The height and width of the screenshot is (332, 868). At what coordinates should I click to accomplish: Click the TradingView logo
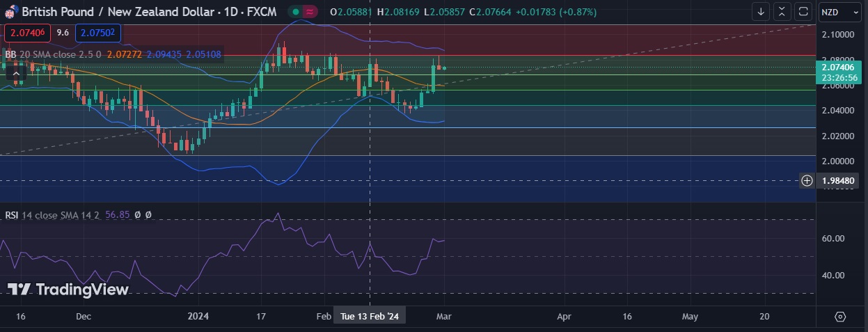click(68, 290)
